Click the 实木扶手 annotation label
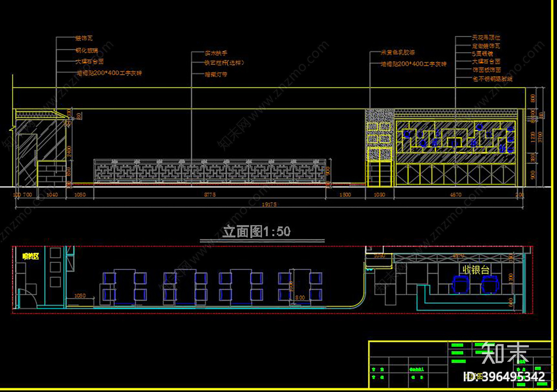The height and width of the screenshot is (392, 557). pyautogui.click(x=216, y=53)
